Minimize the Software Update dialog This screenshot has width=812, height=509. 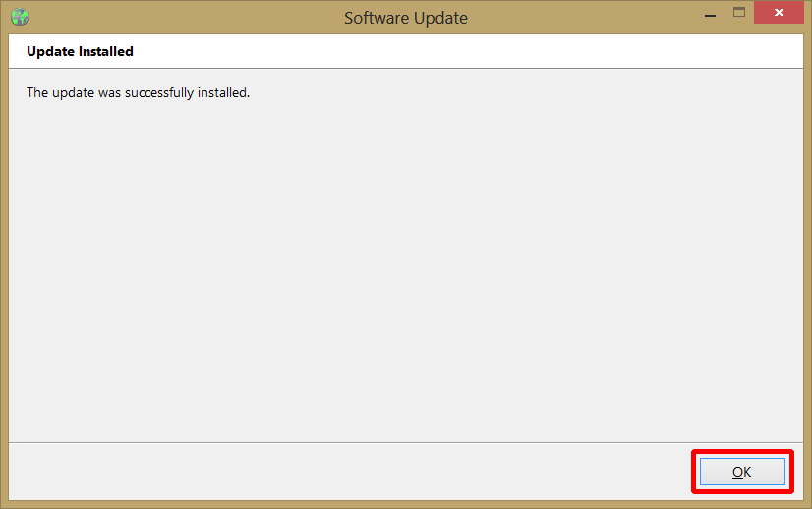(710, 14)
